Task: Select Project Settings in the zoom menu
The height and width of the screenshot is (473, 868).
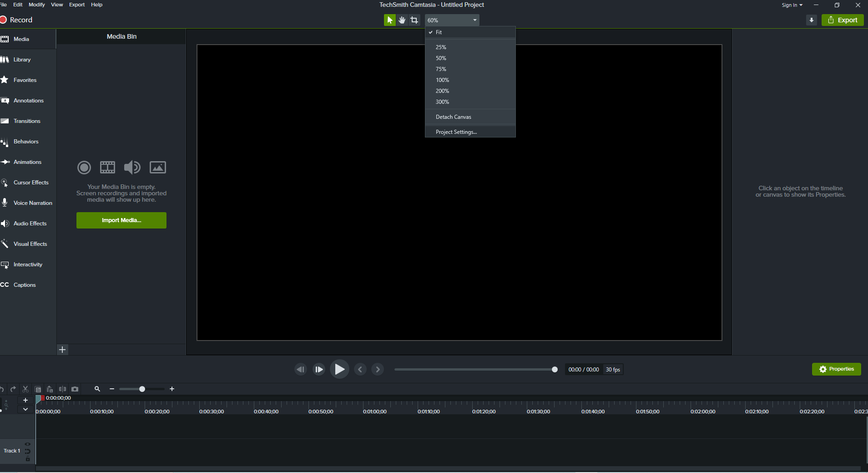Action: 456,132
